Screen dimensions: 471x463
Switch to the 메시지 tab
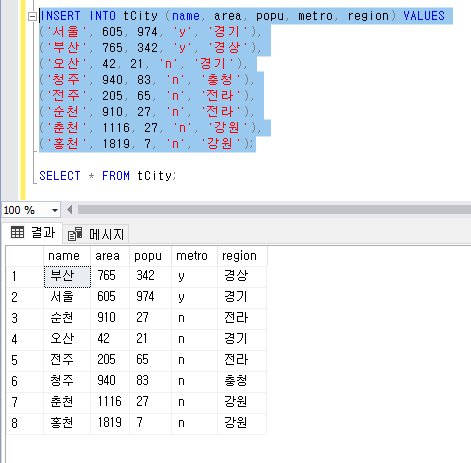pos(96,234)
